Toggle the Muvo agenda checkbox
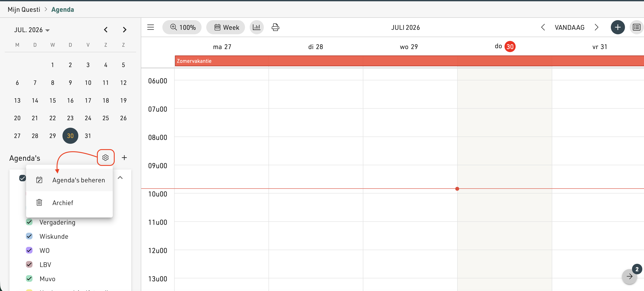 coord(29,279)
